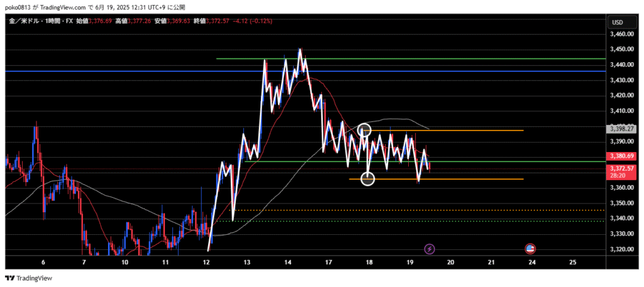Open the USD currency selector
644x287 pixels.
617,23
